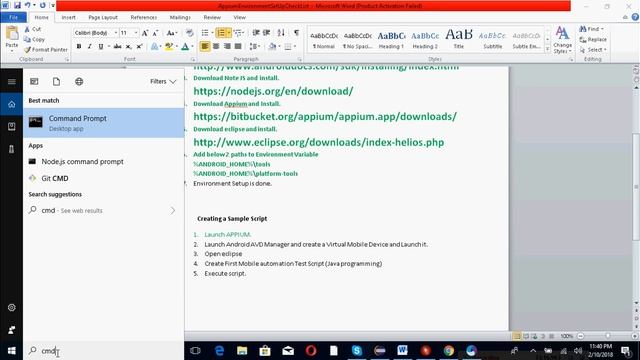
Task: Toggle Center alignment
Action: pos(216,47)
